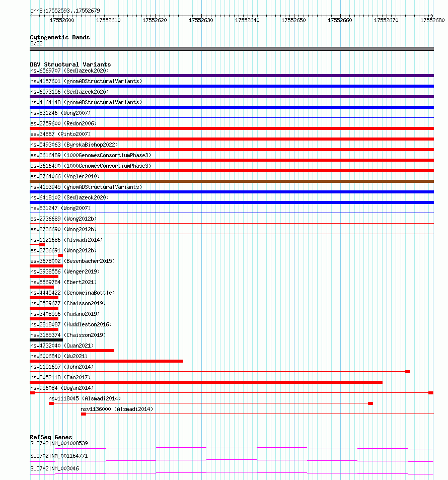Open variant nsv1118045 (Alsmadi2014)

85,398
